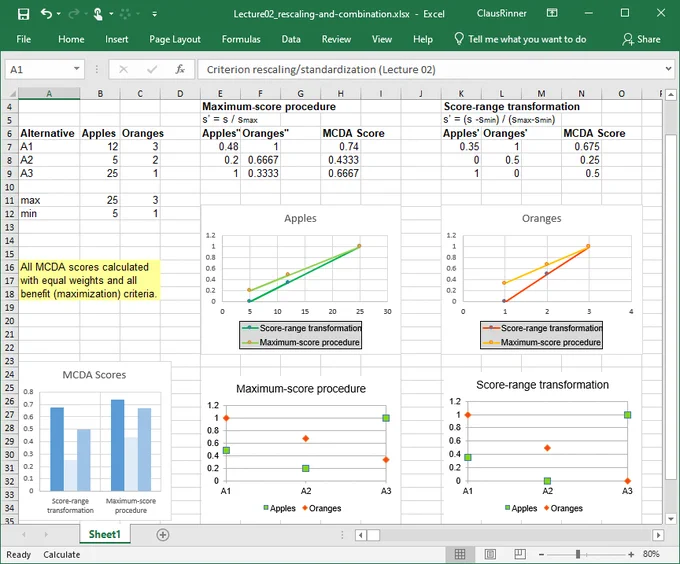Image resolution: width=680 pixels, height=564 pixels.
Task: Select column A header
Action: tap(49, 94)
